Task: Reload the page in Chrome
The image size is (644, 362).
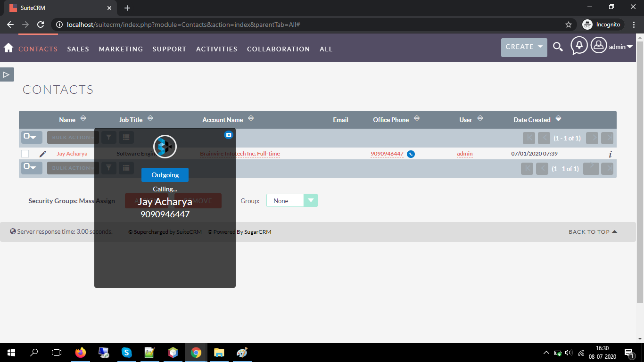Action: [x=41, y=25]
